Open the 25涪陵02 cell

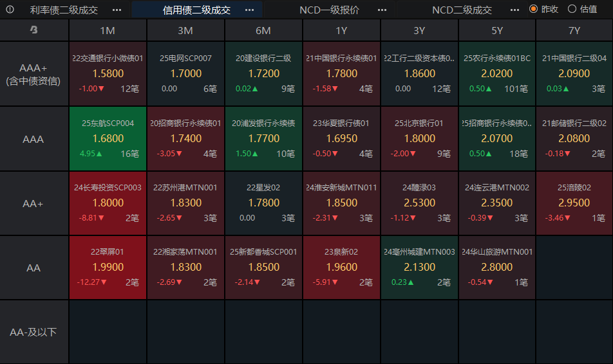point(574,203)
